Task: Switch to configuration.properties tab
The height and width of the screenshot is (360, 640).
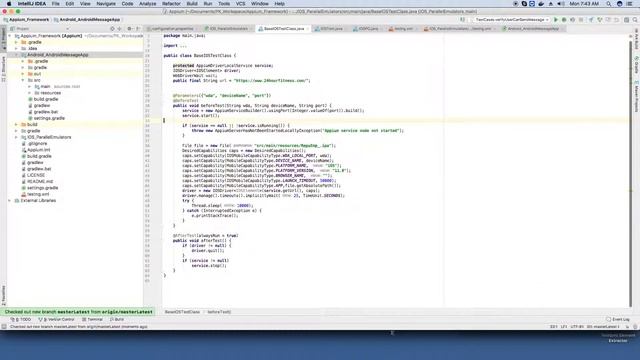Action: 173,29
